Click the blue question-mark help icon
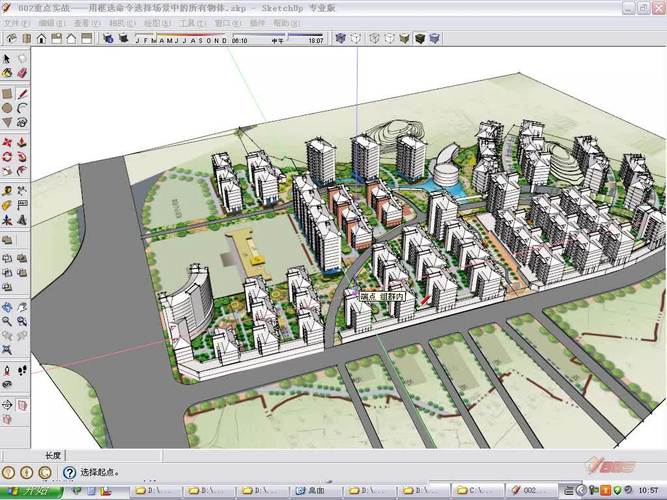The image size is (667, 500). click(69, 472)
